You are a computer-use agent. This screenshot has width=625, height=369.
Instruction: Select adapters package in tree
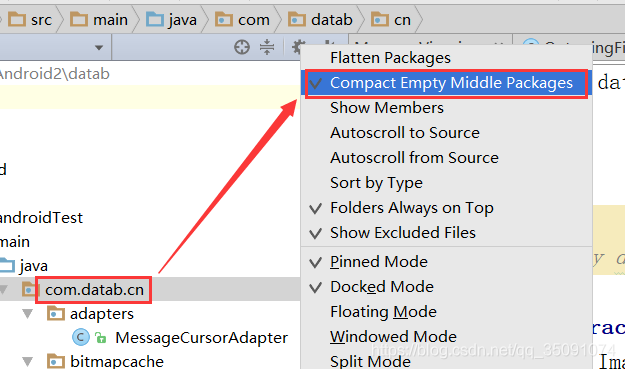click(102, 314)
